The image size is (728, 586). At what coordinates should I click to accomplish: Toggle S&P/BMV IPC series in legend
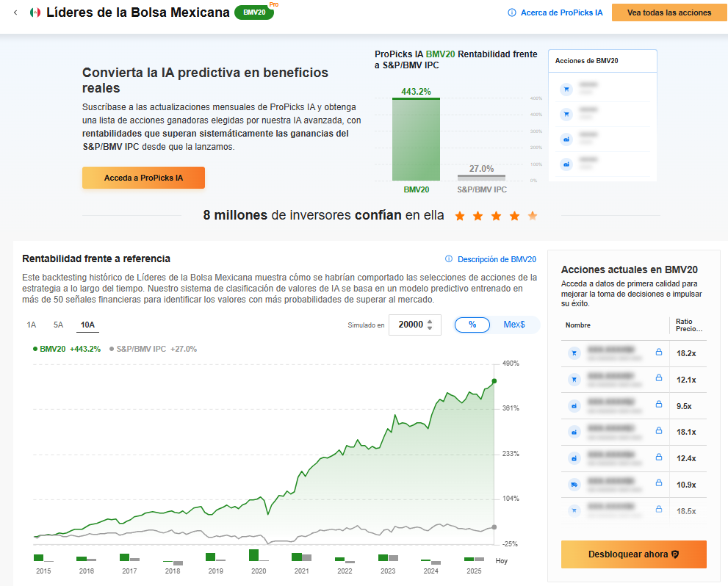click(x=153, y=349)
